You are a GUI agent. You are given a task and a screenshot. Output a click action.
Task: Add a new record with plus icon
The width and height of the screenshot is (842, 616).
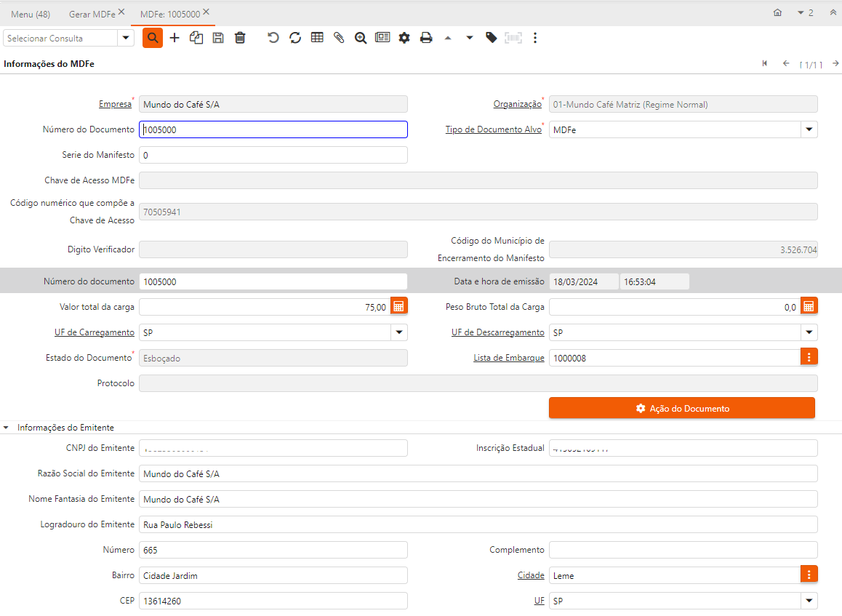point(175,38)
